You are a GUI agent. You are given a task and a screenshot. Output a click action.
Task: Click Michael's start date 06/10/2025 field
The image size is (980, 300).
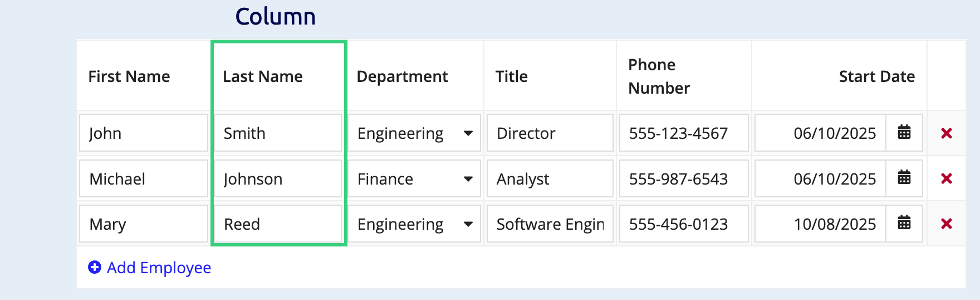click(x=820, y=178)
